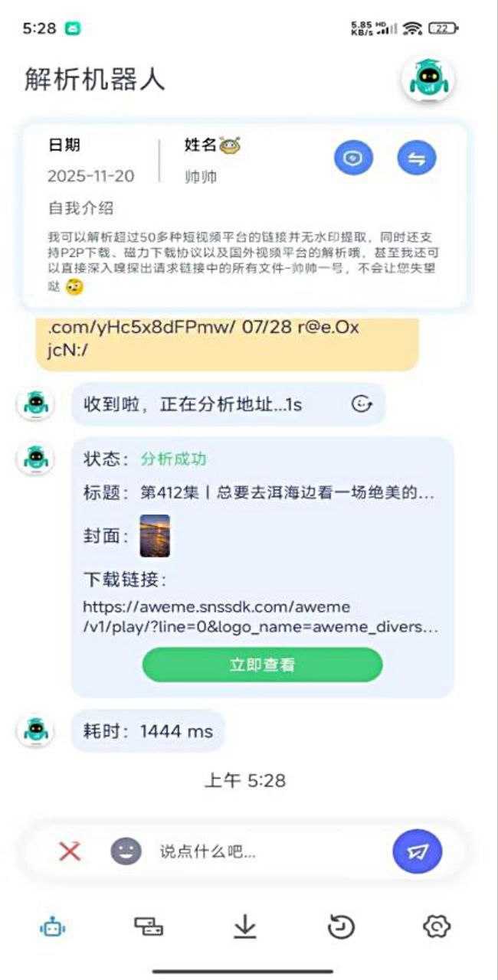Viewport: 498px width, 980px height.
Task: Open the history clock tab
Action: click(341, 927)
